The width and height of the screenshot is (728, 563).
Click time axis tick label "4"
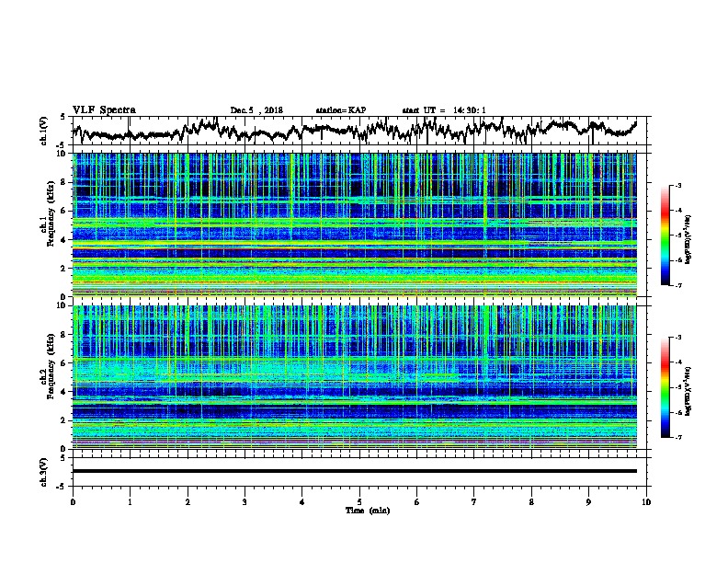pos(301,501)
